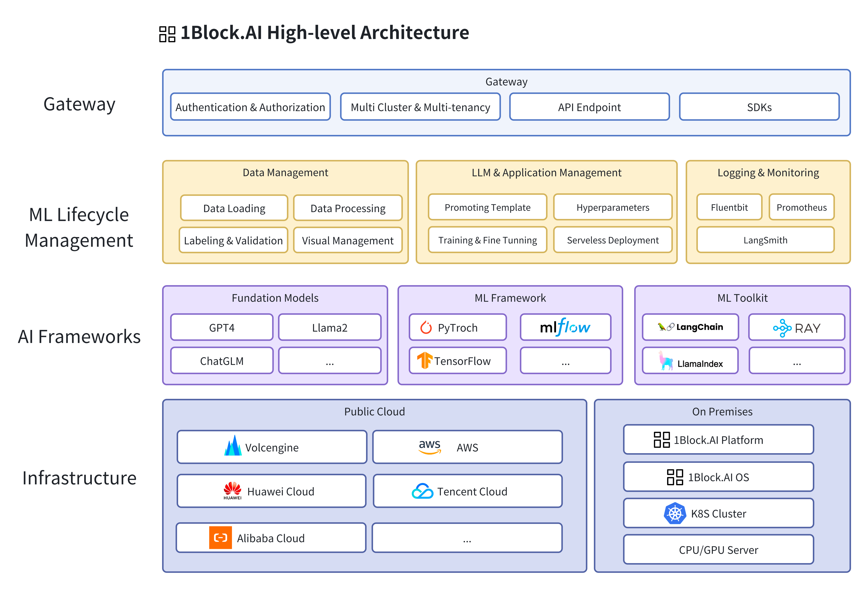868x590 pixels.
Task: Click the LlamaIndex llama icon
Action: (666, 360)
